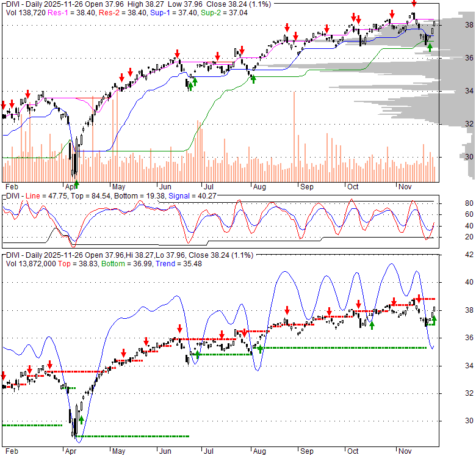The height and width of the screenshot is (455, 476).
Task: Click the Close 38.24 (1.1%) value in top header
Action: click(x=239, y=4)
